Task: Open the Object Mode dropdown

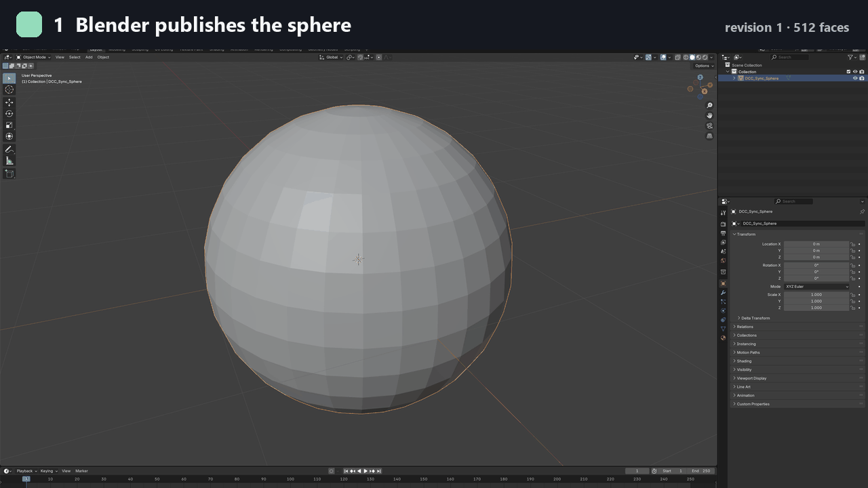Action: tap(34, 57)
